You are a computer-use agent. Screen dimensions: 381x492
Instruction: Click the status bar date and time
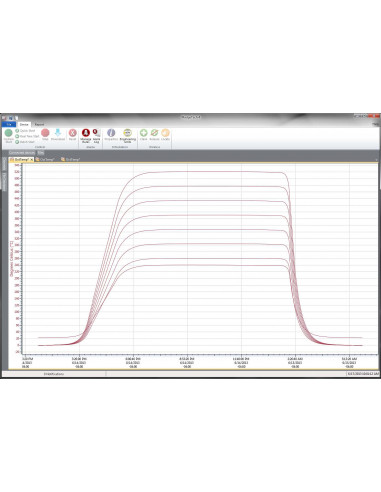pyautogui.click(x=363, y=374)
